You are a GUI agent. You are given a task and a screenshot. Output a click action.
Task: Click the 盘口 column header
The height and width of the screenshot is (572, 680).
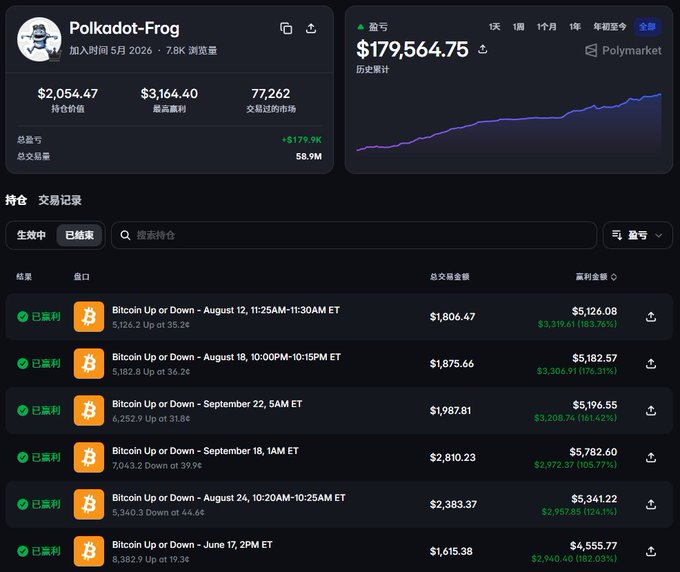click(x=82, y=277)
